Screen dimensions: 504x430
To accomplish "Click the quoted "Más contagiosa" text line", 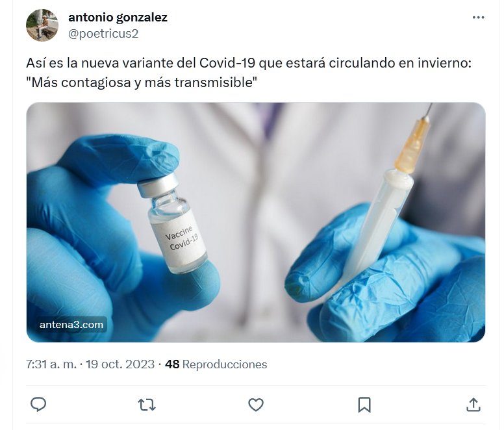I will [142, 82].
